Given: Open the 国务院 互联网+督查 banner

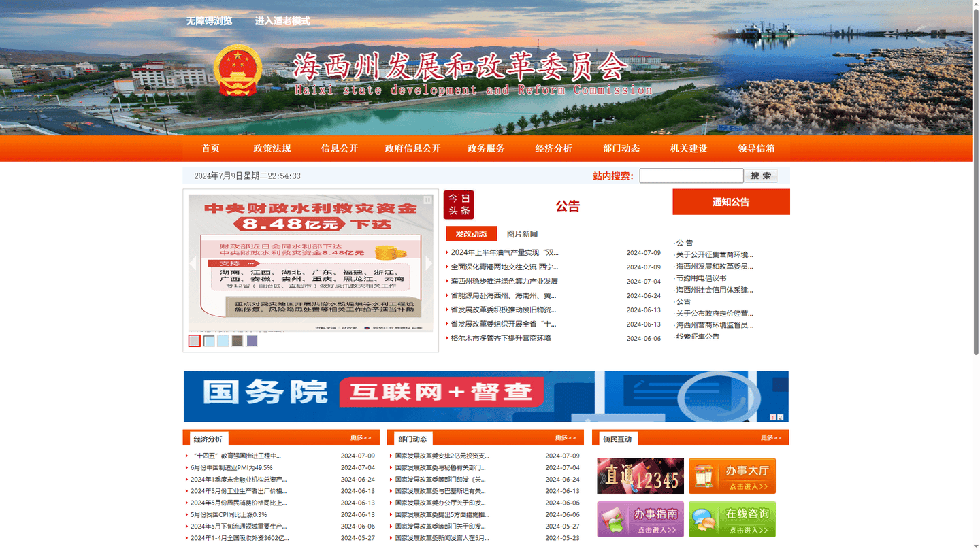Looking at the screenshot, I should [486, 397].
